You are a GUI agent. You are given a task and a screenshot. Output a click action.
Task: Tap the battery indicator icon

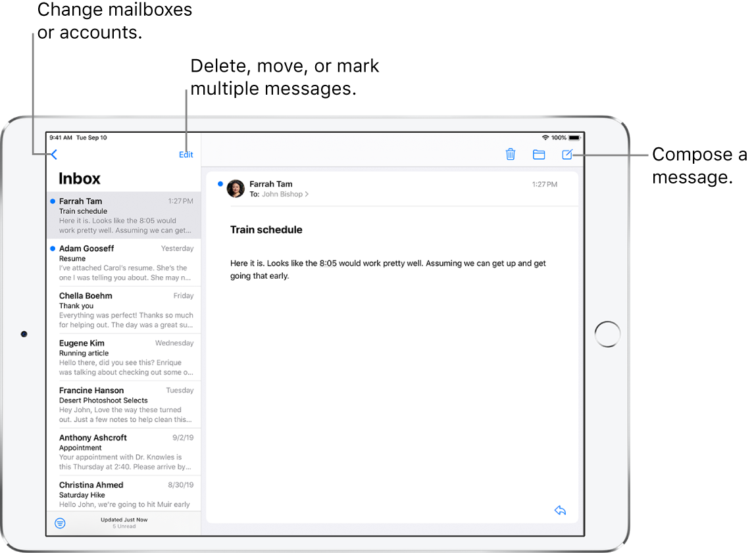[574, 138]
